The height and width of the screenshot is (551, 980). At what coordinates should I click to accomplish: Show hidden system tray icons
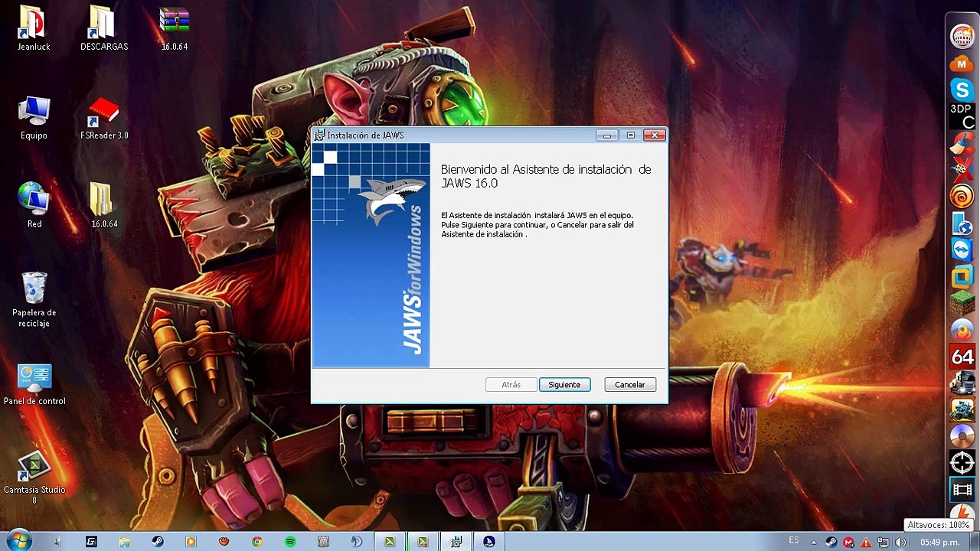pyautogui.click(x=814, y=543)
